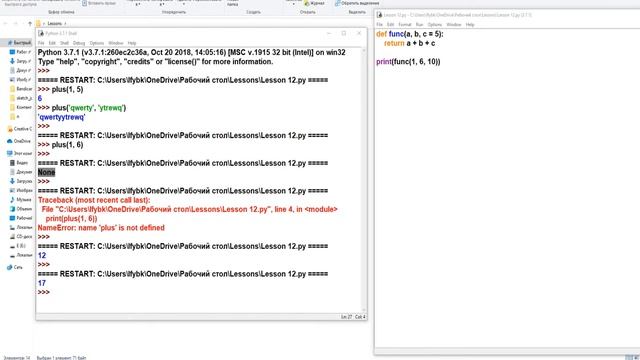Open Загрузки under quick access in sidebar

[x=20, y=61]
